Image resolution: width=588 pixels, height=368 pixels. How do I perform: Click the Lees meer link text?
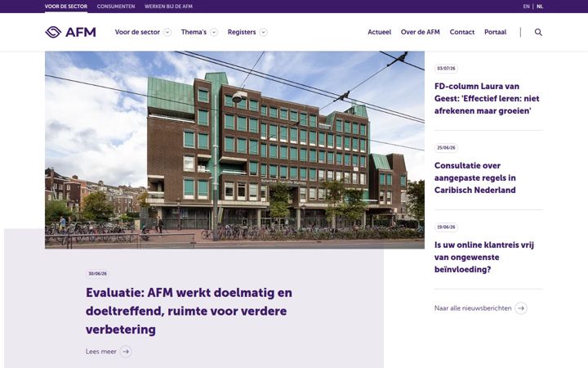(101, 352)
